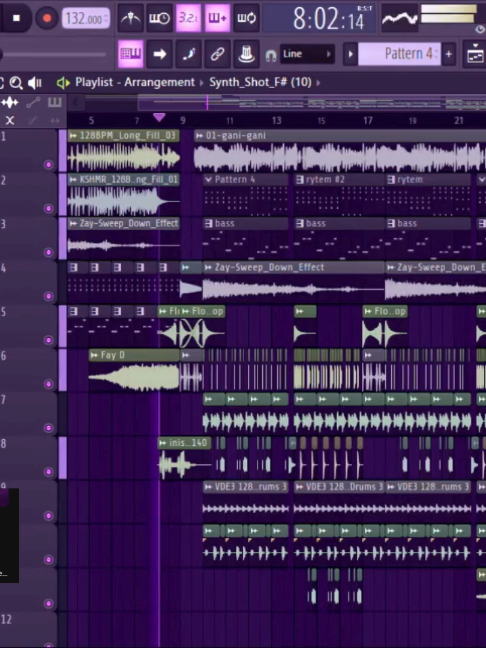Click the X close picker icon
Image resolution: width=486 pixels, height=648 pixels.
pyautogui.click(x=10, y=120)
